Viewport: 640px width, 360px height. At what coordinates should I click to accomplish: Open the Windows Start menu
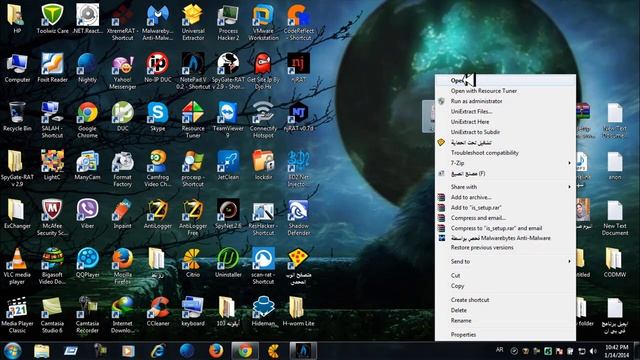point(12,351)
